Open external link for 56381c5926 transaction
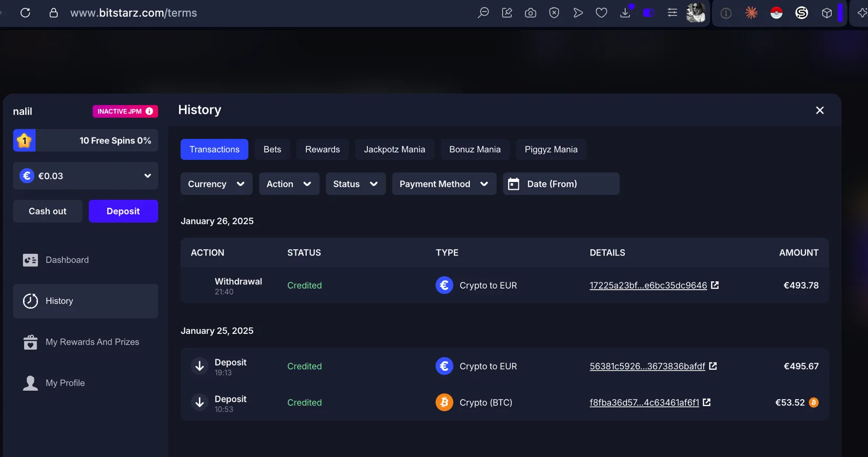Image resolution: width=868 pixels, height=457 pixels. point(713,366)
